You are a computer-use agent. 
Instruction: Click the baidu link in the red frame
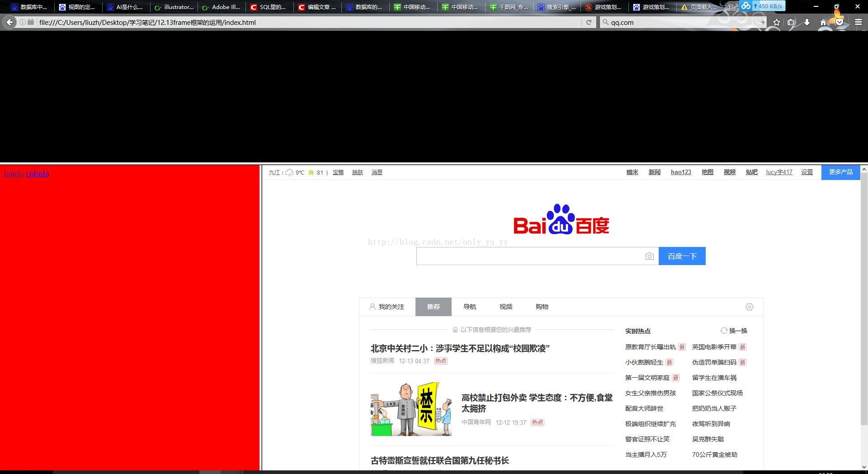click(13, 174)
